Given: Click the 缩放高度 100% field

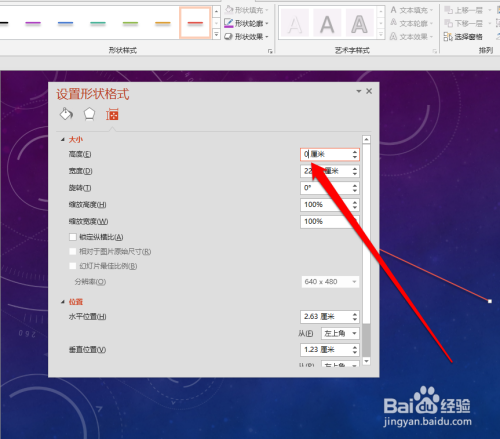Looking at the screenshot, I should click(330, 204).
